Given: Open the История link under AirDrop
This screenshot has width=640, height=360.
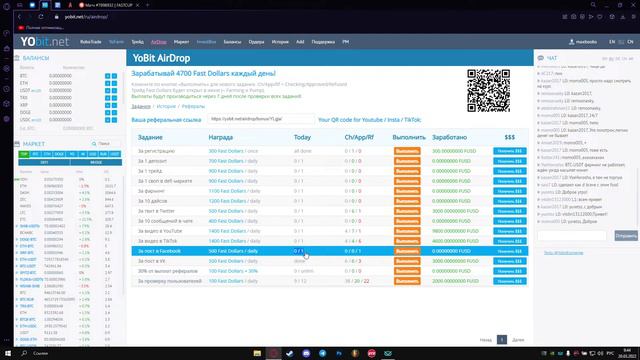Looking at the screenshot, I should pos(166,106).
